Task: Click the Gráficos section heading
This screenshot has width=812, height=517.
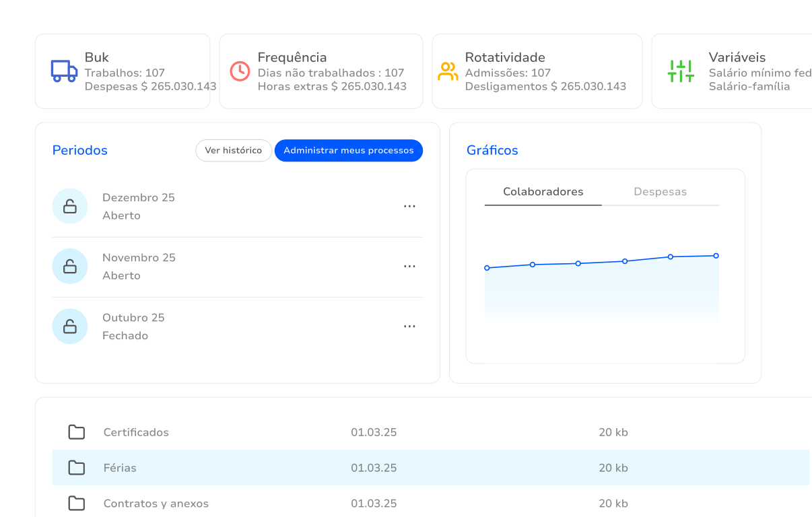Action: point(492,150)
